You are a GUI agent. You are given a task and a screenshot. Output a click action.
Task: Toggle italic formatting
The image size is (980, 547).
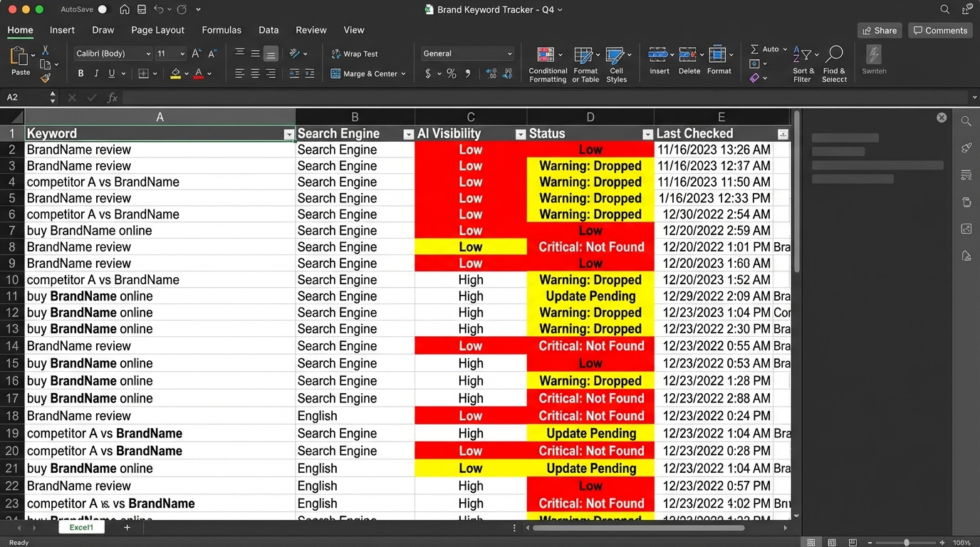pos(96,73)
